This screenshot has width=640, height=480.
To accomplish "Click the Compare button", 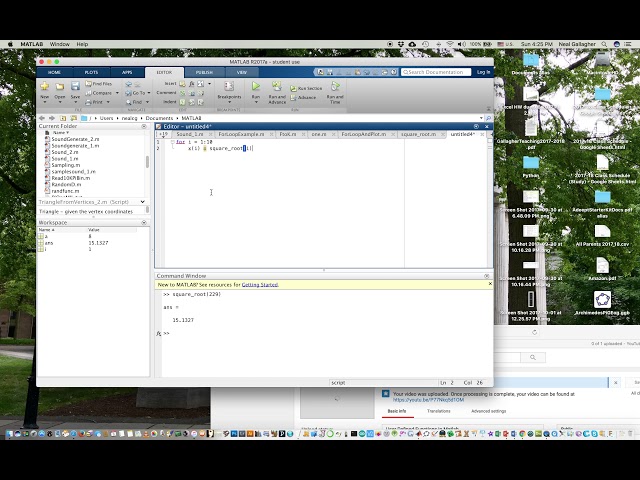I will pos(98,93).
